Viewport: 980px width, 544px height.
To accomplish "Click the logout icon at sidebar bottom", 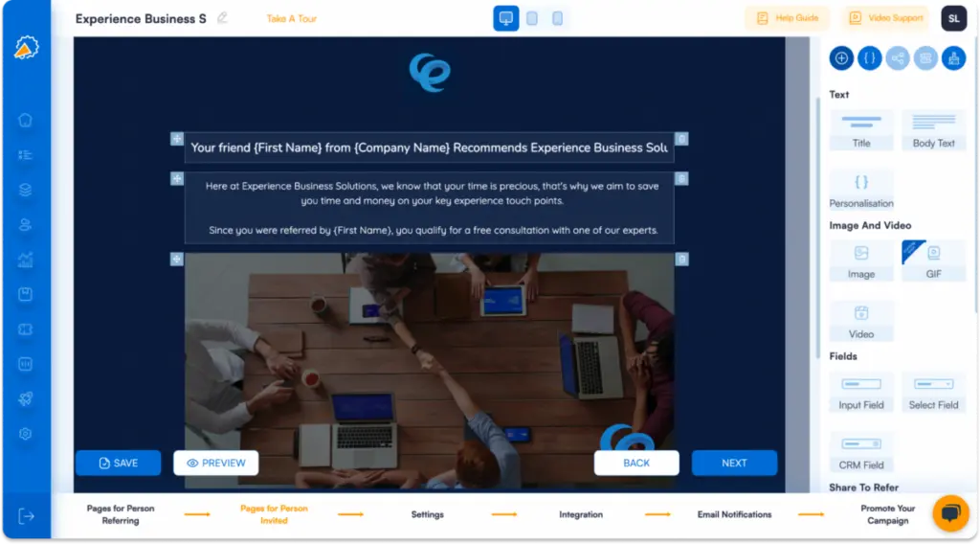I will pos(27,516).
